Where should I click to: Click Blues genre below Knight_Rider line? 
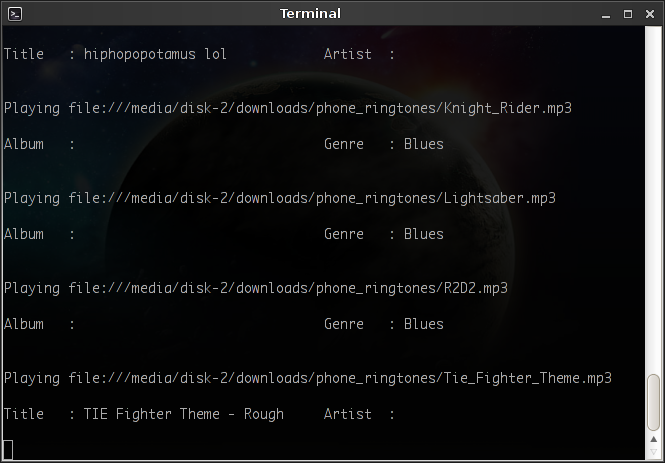[424, 144]
